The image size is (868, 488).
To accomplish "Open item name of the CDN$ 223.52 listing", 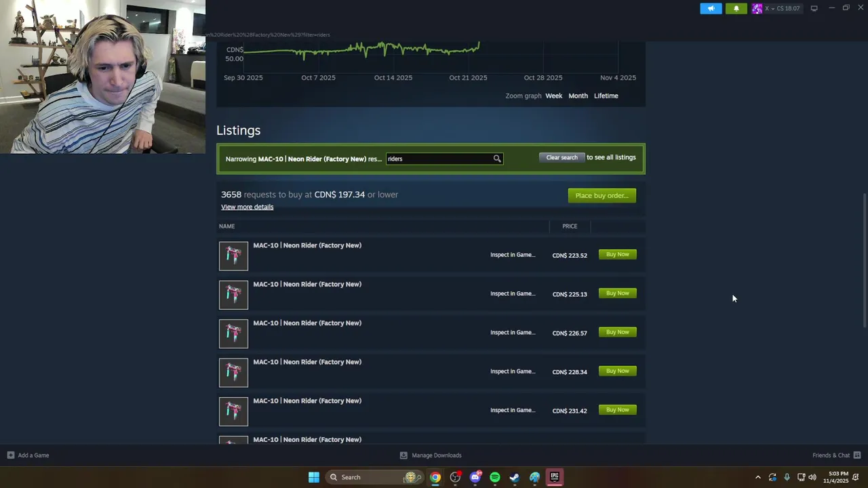I will pos(307,245).
